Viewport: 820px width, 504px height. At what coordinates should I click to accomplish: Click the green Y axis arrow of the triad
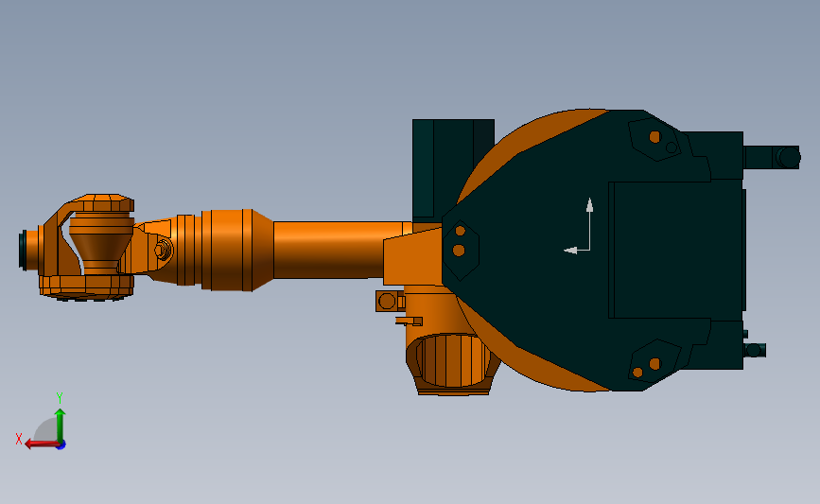[61, 426]
